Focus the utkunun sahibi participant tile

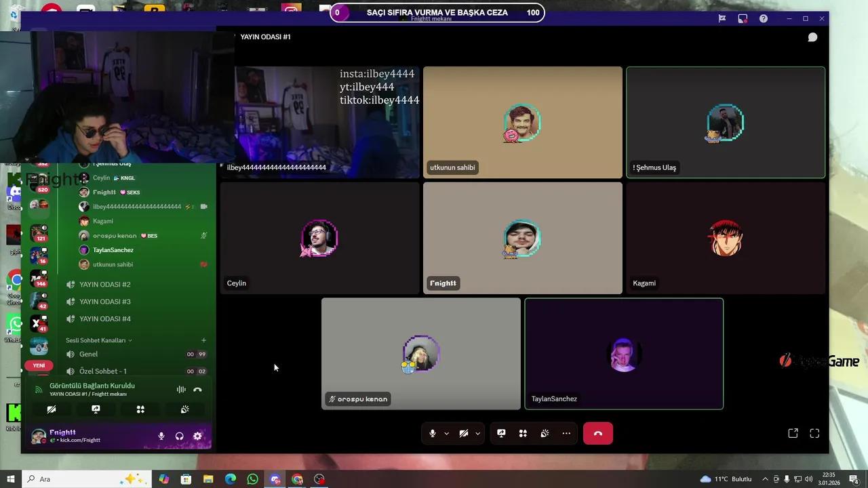522,123
